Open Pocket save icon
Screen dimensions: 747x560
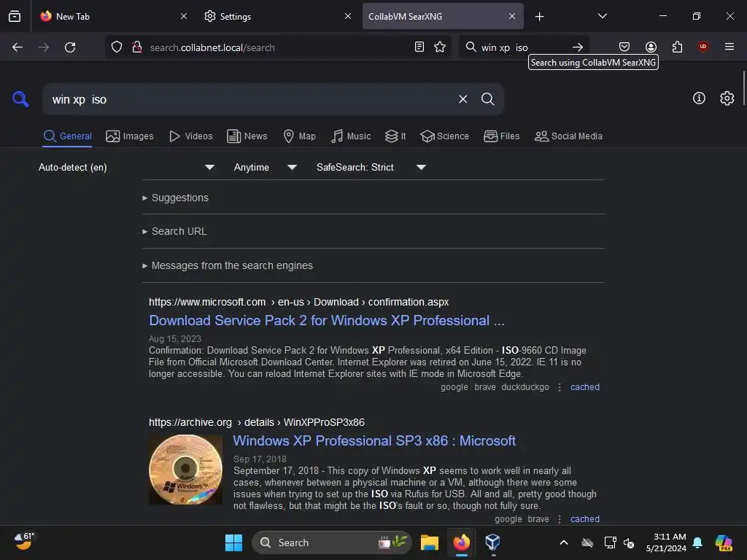click(624, 47)
